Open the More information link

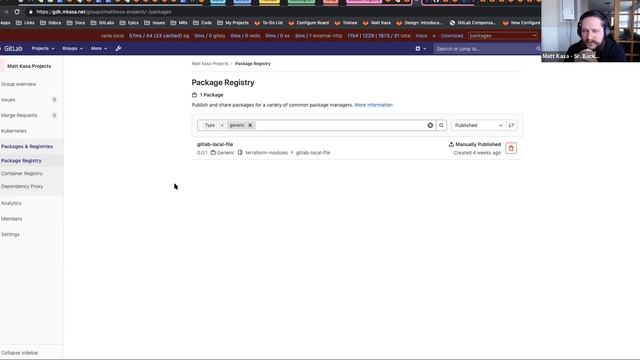[x=373, y=105]
